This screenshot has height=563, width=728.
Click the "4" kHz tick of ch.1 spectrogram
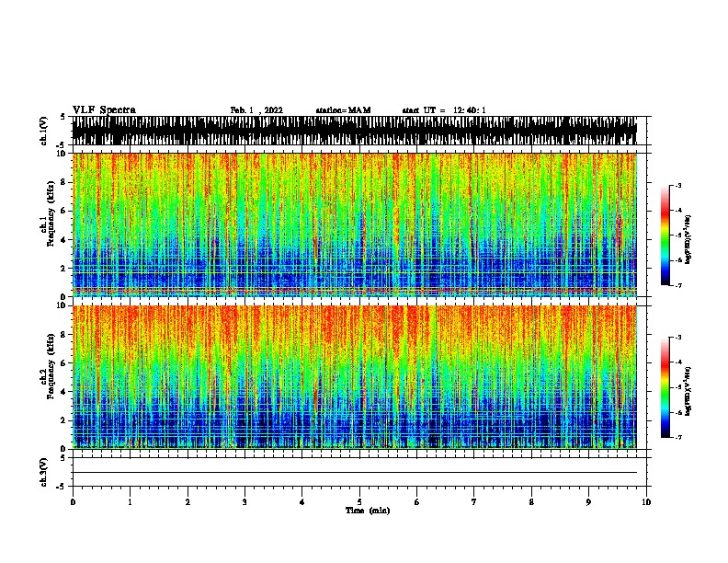tap(63, 240)
